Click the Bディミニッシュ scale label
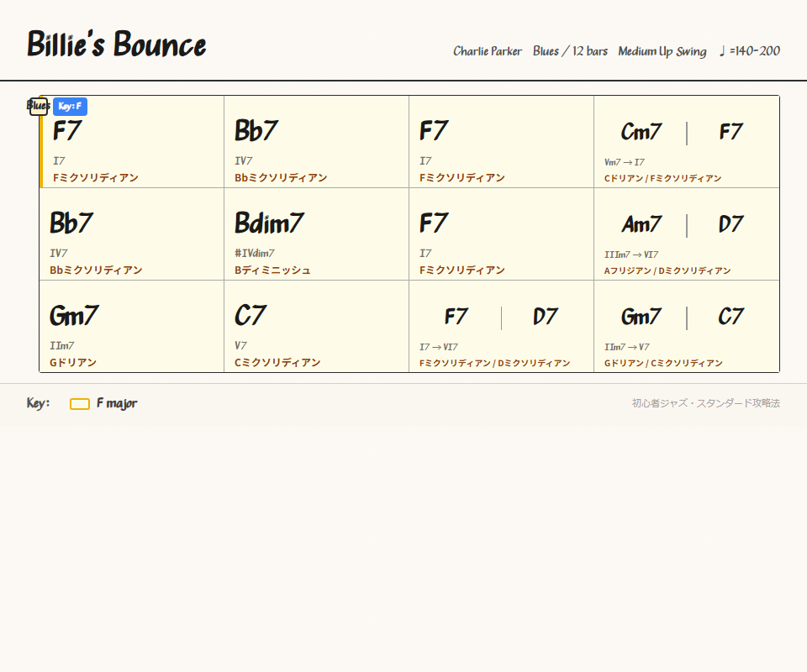Image resolution: width=807 pixels, height=672 pixels. 272,270
